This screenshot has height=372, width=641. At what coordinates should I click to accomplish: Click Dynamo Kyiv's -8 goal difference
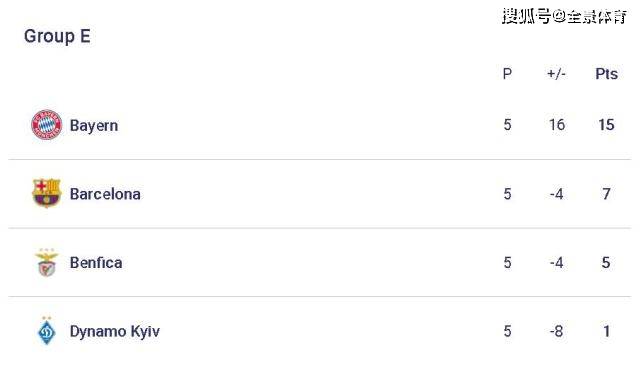(x=556, y=331)
